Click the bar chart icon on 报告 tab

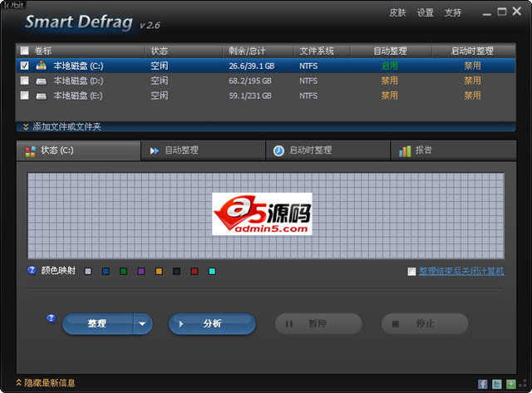[x=405, y=151]
